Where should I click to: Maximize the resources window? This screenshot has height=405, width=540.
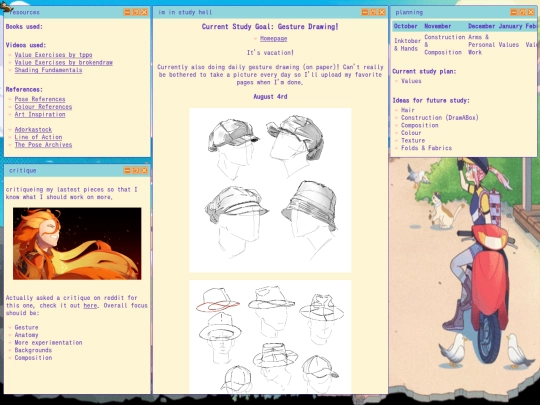click(x=136, y=12)
